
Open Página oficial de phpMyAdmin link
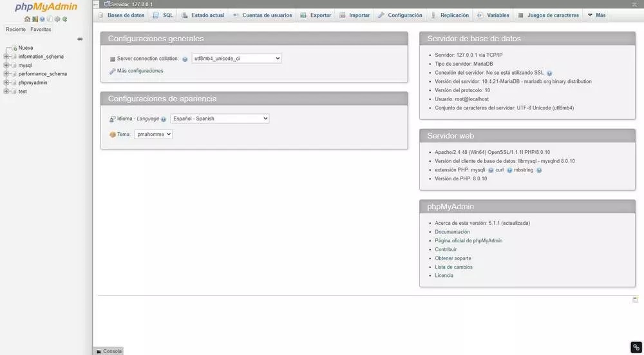click(469, 241)
